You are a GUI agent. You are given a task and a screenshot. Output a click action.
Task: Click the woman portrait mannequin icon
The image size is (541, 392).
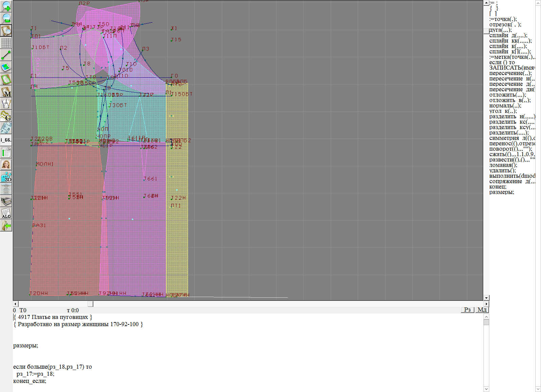[6, 165]
